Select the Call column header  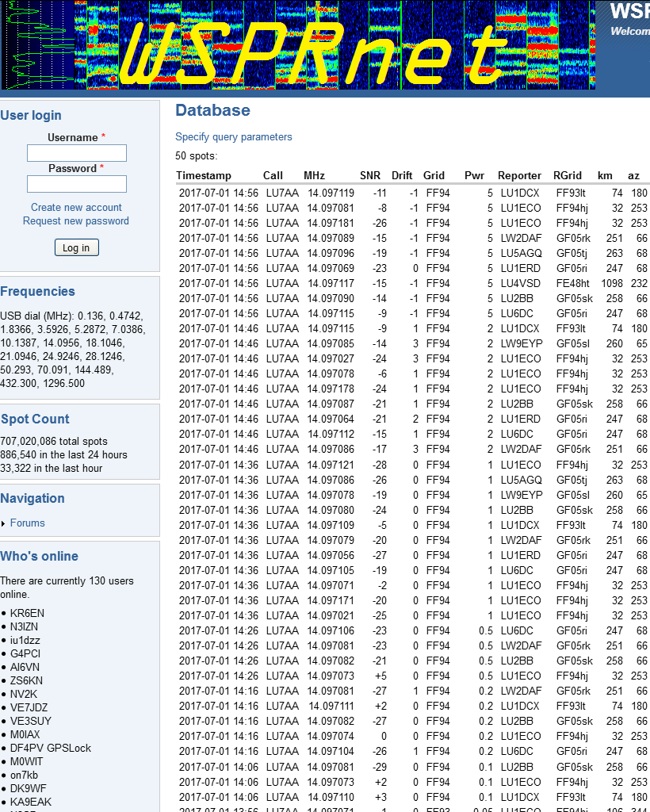coord(273,175)
